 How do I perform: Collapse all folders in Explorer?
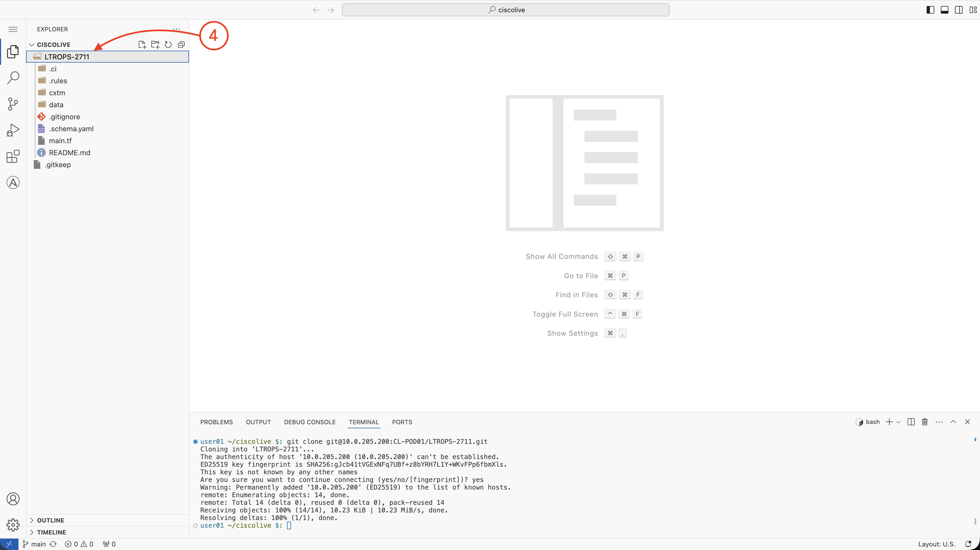point(181,45)
